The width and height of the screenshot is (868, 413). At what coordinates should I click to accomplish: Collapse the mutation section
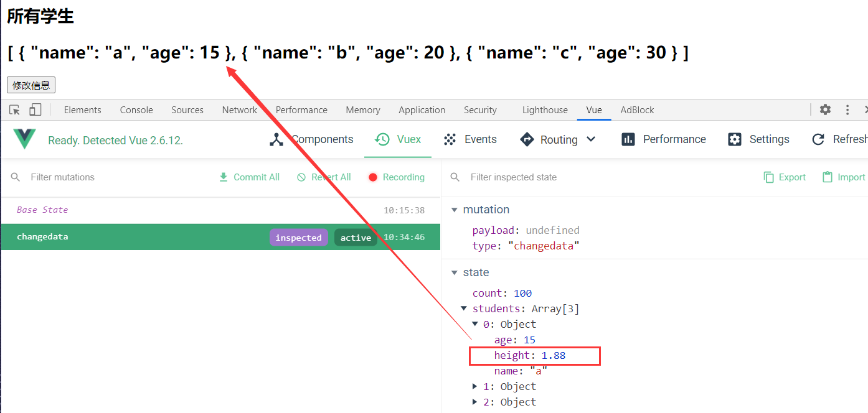(x=454, y=210)
